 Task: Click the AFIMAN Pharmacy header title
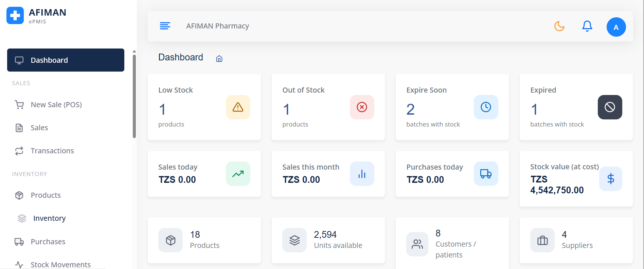217,26
